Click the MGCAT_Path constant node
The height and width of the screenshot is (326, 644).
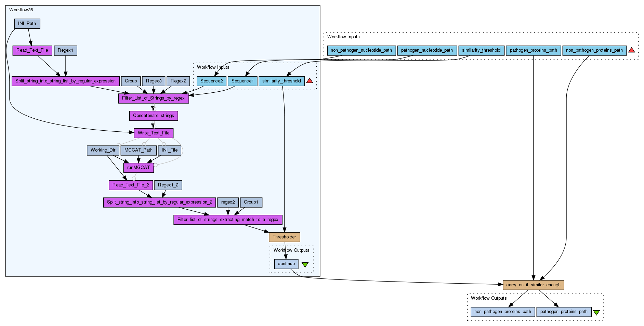click(139, 150)
